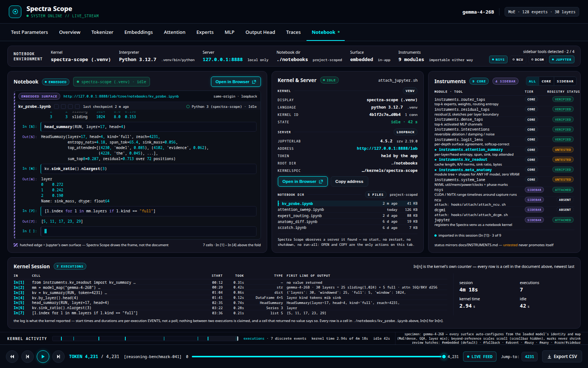The image size is (588, 368).
Task: Start playback with the play button
Action: [43, 357]
